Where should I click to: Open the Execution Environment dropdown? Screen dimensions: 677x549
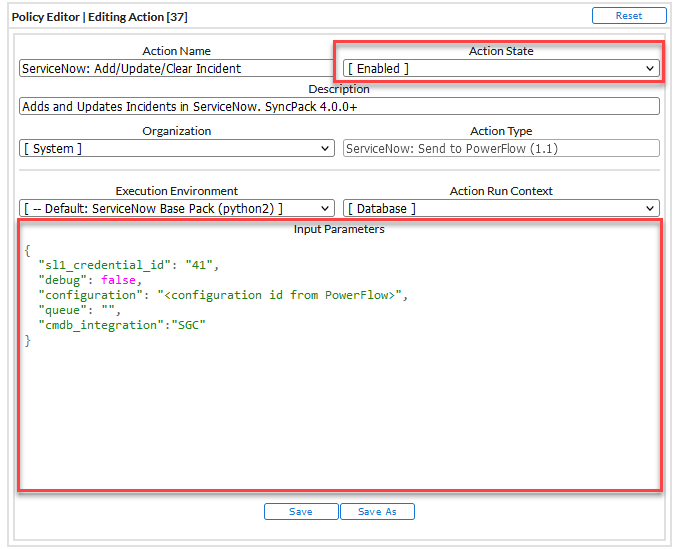(177, 208)
